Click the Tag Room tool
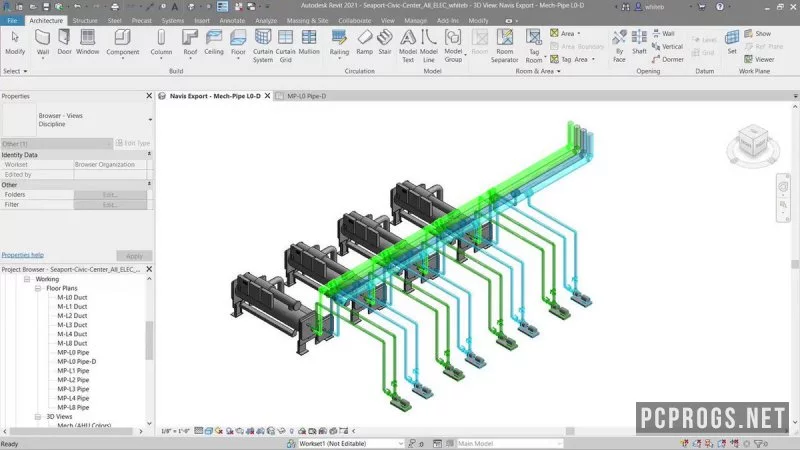Viewport: 800px width, 450px height. click(x=534, y=46)
